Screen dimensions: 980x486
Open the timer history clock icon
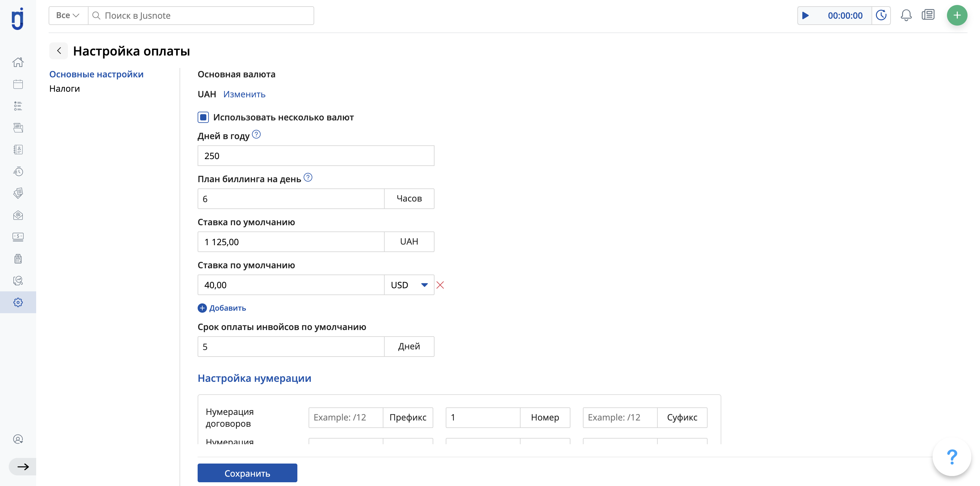coord(881,16)
